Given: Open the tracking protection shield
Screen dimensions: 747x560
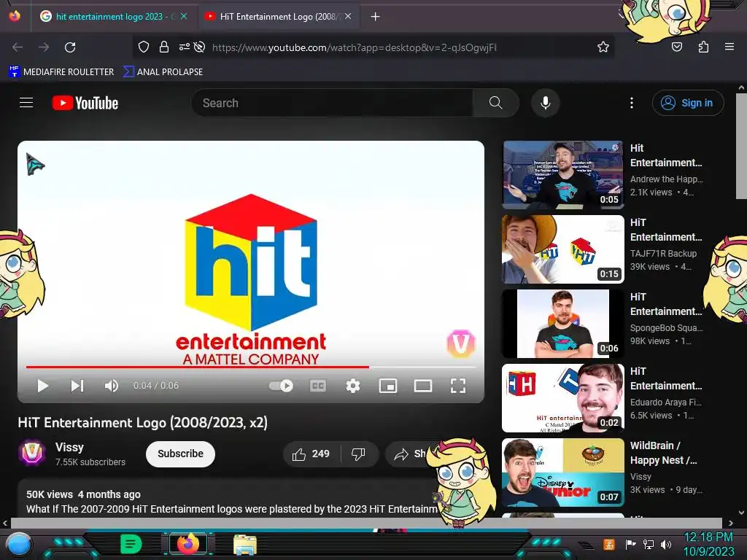Looking at the screenshot, I should point(144,47).
